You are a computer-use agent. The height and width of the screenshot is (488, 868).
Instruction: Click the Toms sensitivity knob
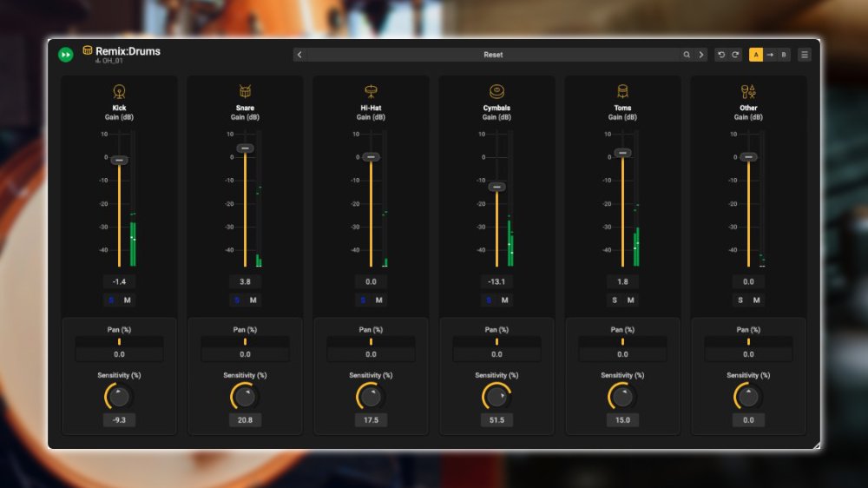coord(622,397)
